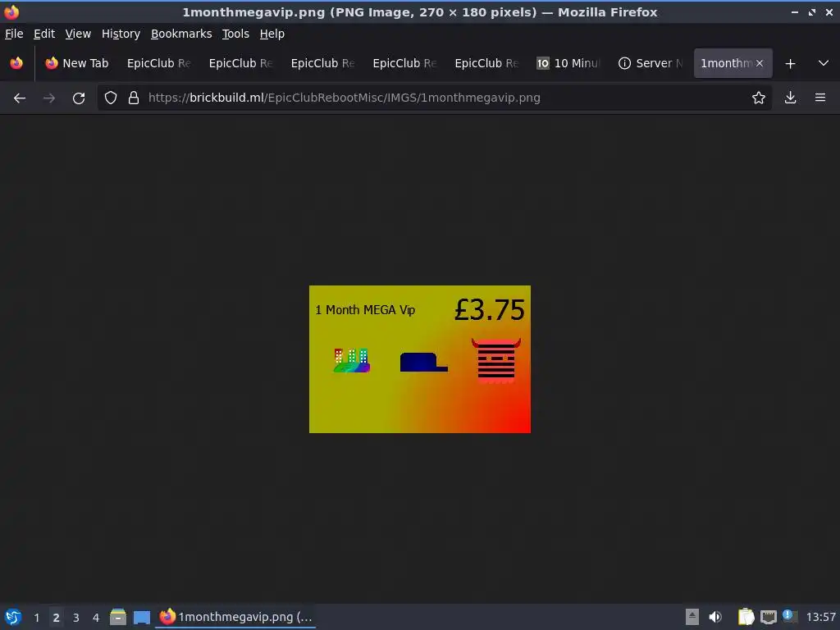Open the Tools menu

(x=235, y=34)
